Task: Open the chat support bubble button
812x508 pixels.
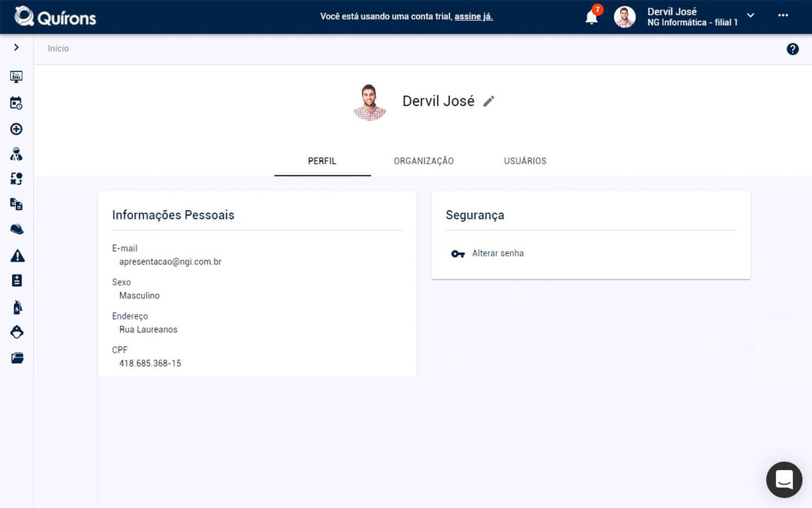Action: click(x=784, y=480)
